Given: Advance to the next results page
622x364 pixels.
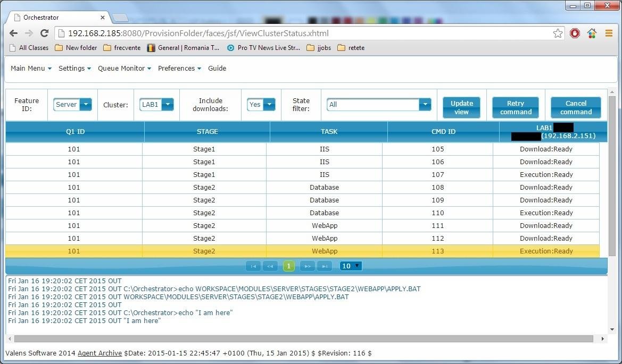Looking at the screenshot, I should (x=307, y=266).
